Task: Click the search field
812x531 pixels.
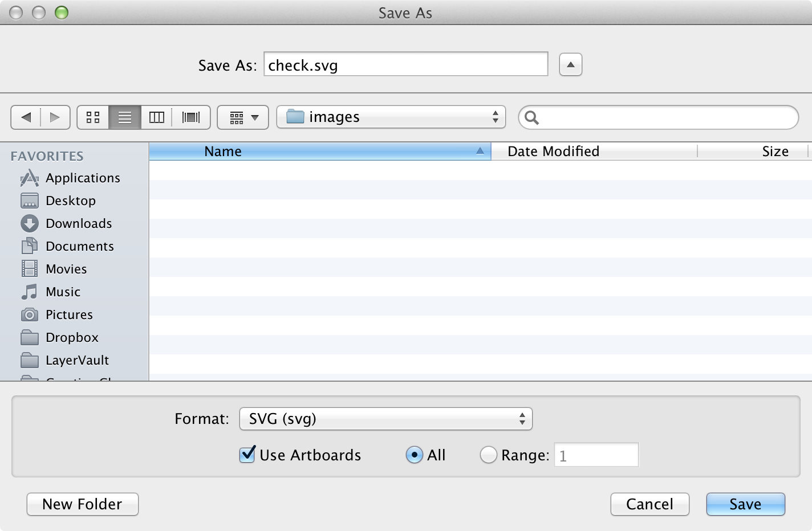Action: [659, 117]
